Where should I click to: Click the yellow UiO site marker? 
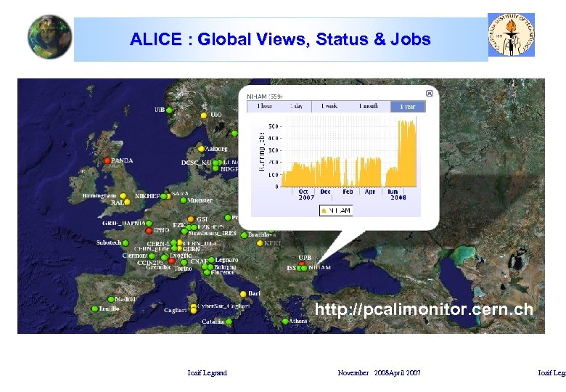pos(204,115)
